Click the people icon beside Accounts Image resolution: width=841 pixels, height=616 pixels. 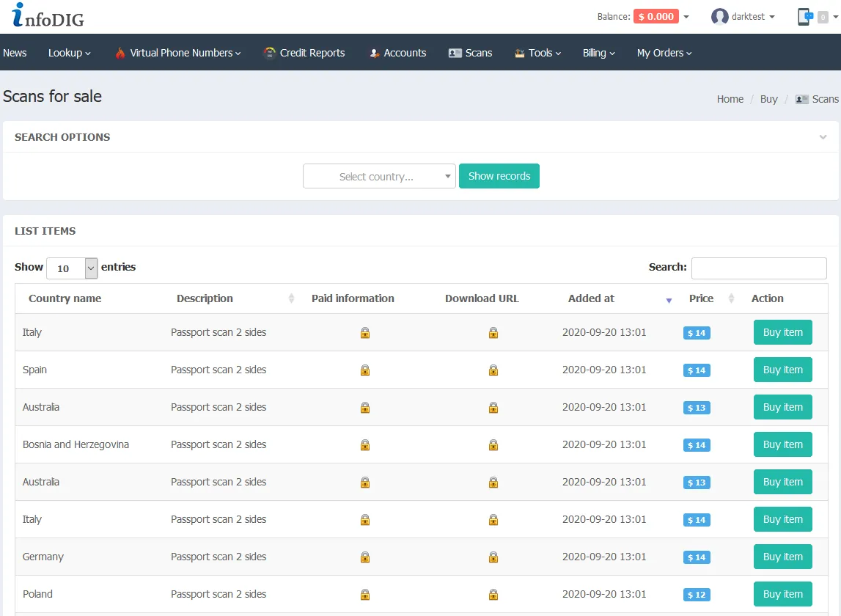[374, 53]
